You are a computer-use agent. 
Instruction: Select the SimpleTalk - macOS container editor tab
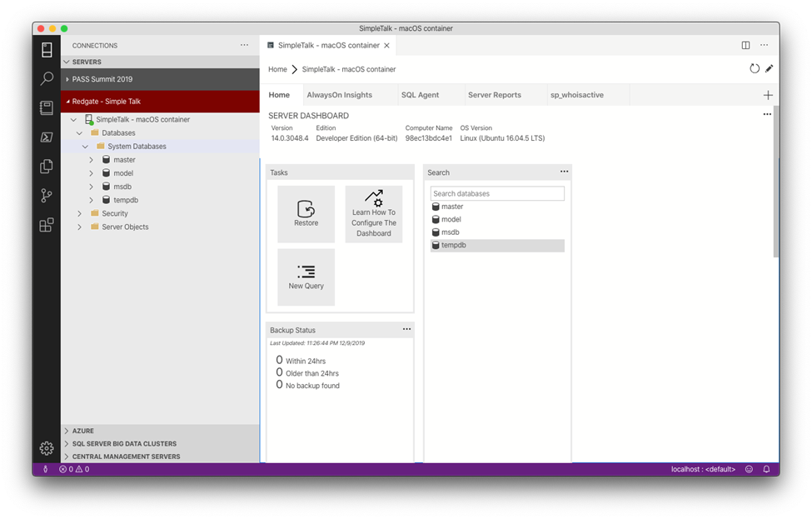(328, 46)
